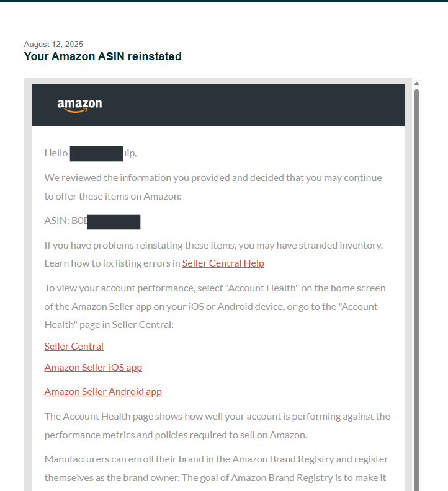Viewport: 448px width, 491px height.
Task: Click the date August 12, 2025
Action: coord(53,44)
